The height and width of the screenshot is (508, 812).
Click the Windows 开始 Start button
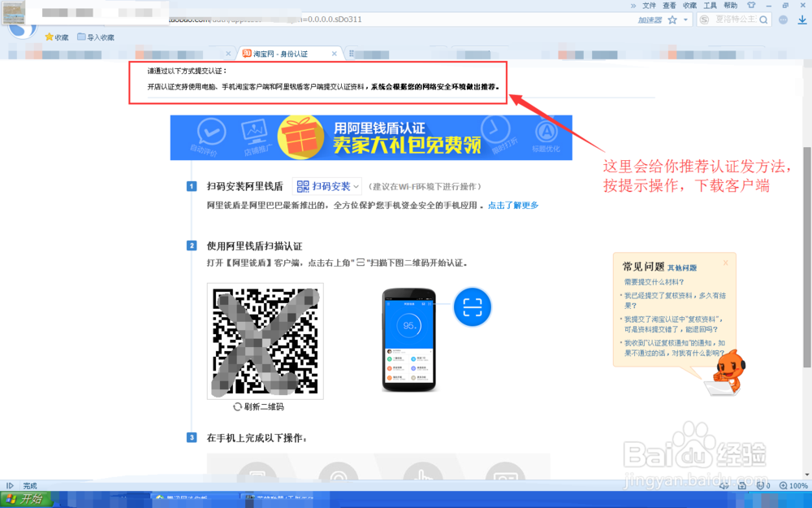[x=26, y=499]
